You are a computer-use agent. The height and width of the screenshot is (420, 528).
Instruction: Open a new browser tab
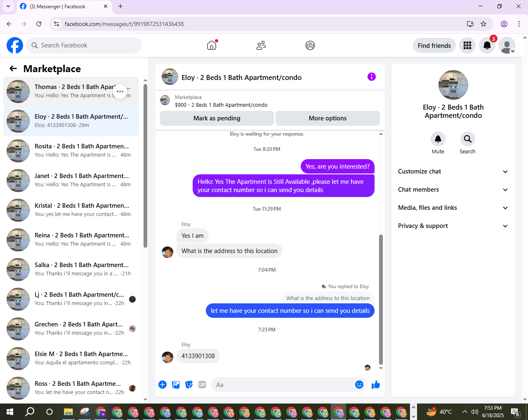[120, 6]
